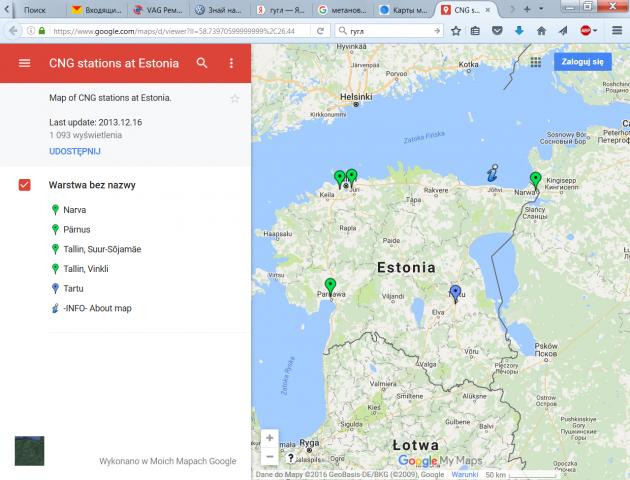630x480 pixels.
Task: Click the Estonia country label on map
Action: point(406,268)
